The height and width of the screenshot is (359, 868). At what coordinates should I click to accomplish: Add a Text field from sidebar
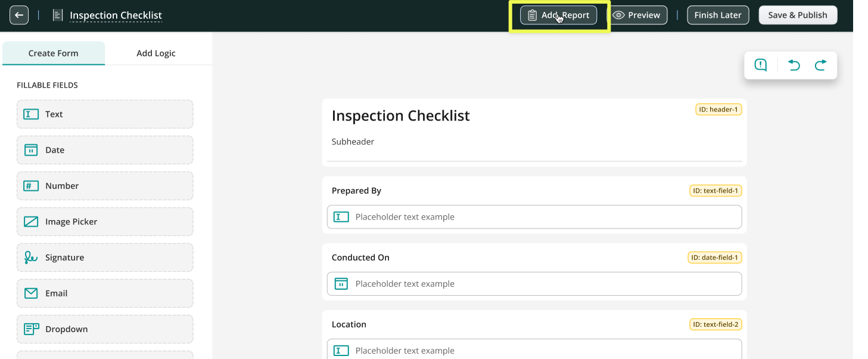point(105,114)
